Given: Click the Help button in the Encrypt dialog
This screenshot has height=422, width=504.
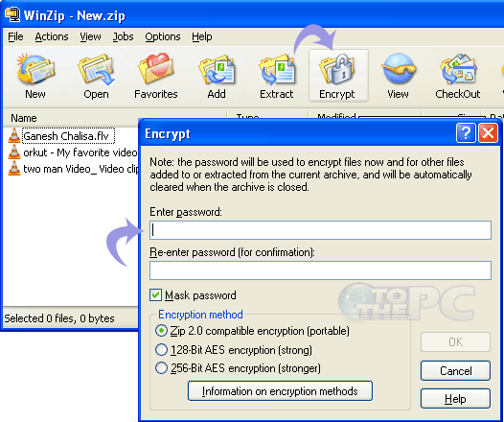Looking at the screenshot, I should (455, 399).
